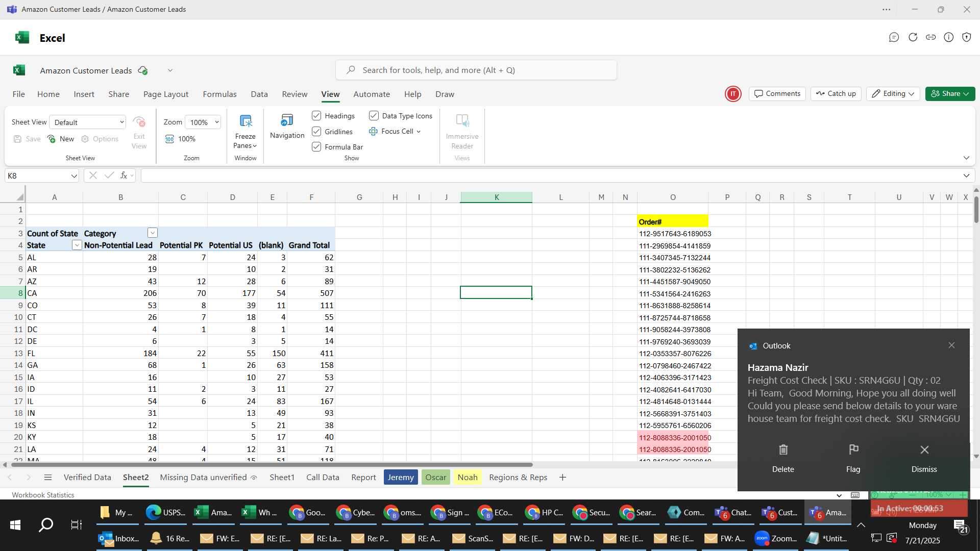Expand the Name Box dropdown

[74, 176]
